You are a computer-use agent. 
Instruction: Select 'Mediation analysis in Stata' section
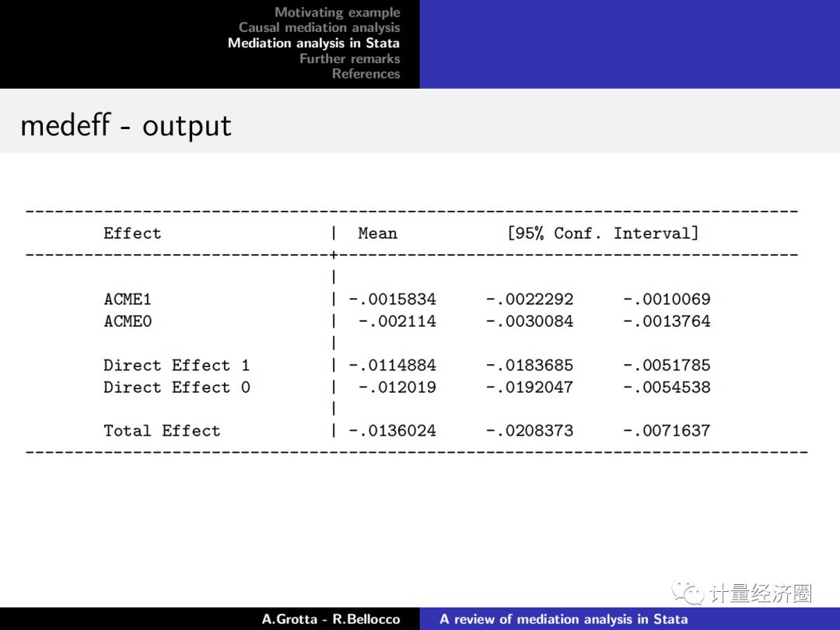314,43
